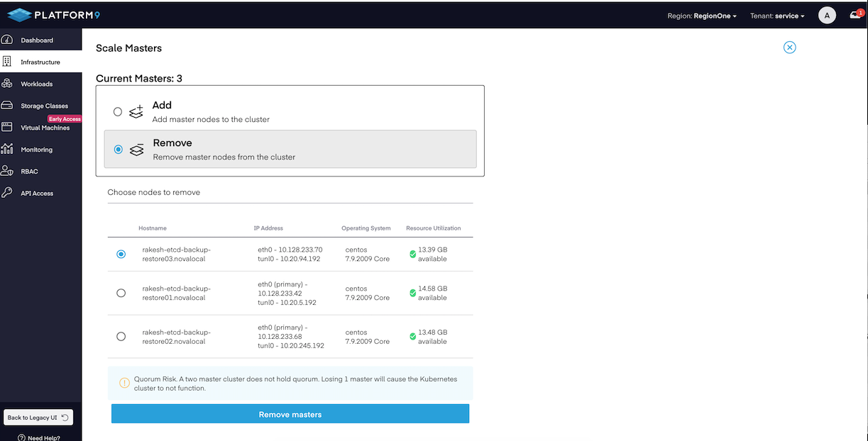868x441 pixels.
Task: Click the RBAC user-key icon
Action: 7,171
